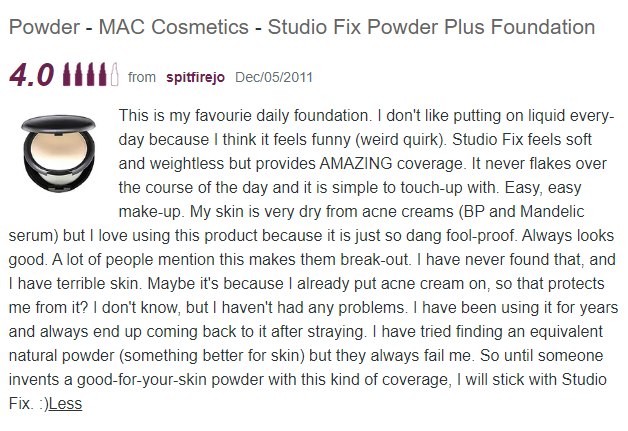Click the Powder category in the title

coord(44,27)
